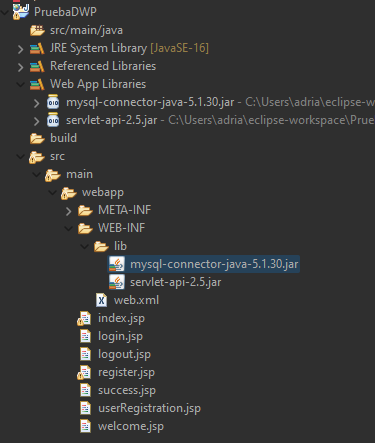Viewport: 375px width, 443px height.
Task: Select the login.jsp label
Action: [120, 336]
